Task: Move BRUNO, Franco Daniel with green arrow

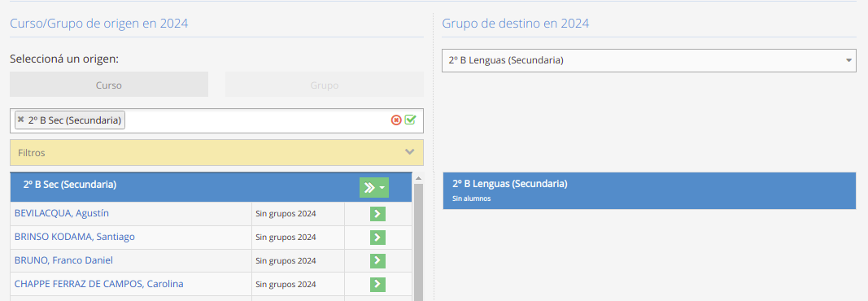Action: click(377, 260)
